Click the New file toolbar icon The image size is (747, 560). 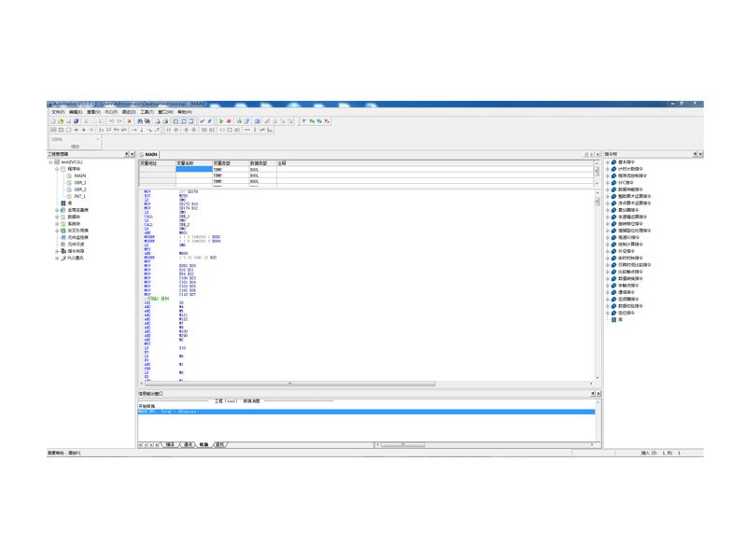(53, 121)
